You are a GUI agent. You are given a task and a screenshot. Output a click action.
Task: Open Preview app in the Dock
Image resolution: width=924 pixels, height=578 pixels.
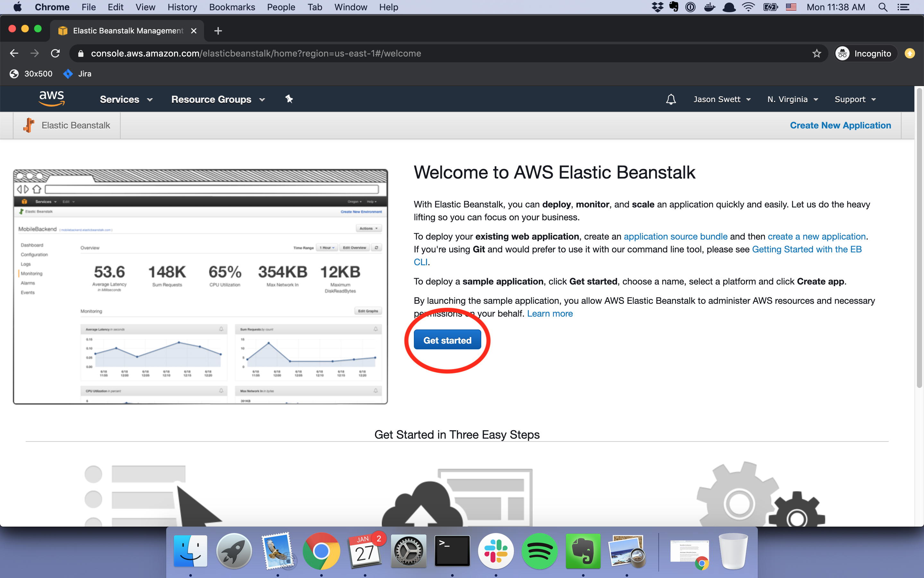627,551
